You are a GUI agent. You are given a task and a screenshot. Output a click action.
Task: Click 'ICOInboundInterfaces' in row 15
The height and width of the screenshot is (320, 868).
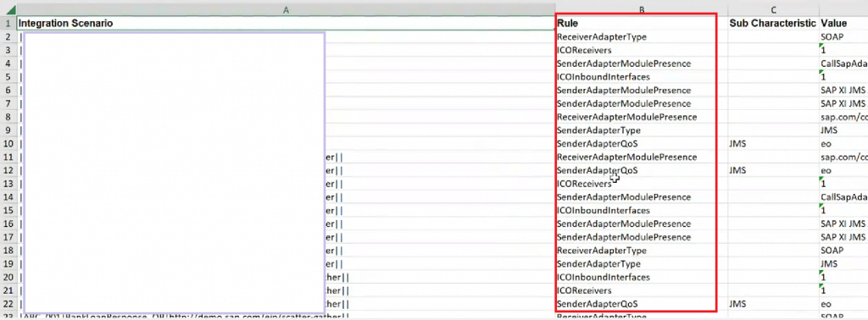pyautogui.click(x=604, y=211)
